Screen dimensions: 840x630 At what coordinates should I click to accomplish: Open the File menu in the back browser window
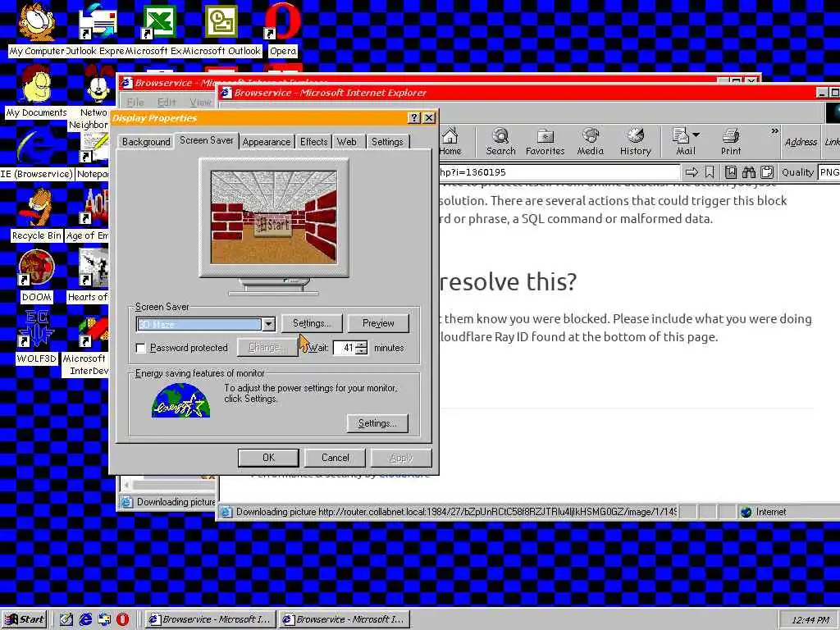point(135,102)
